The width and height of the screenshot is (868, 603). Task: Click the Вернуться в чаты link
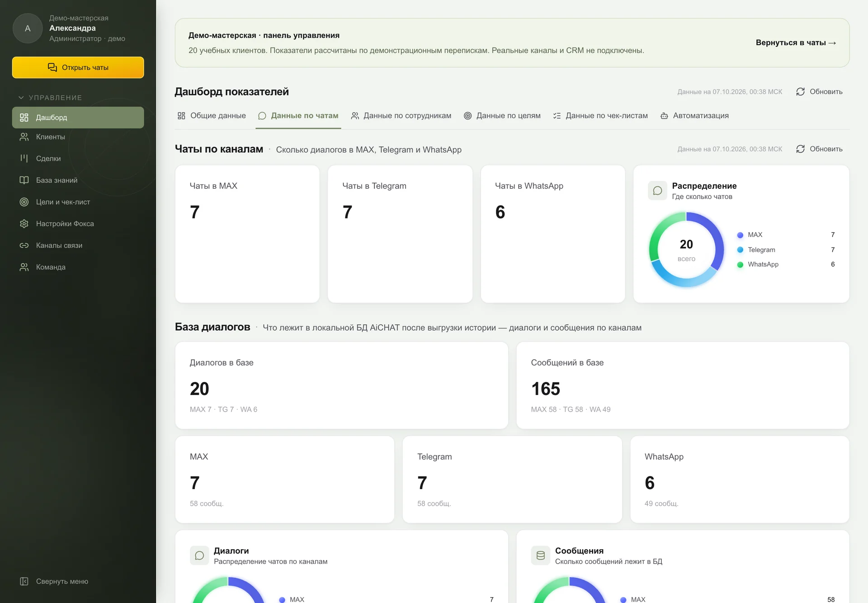tap(796, 43)
